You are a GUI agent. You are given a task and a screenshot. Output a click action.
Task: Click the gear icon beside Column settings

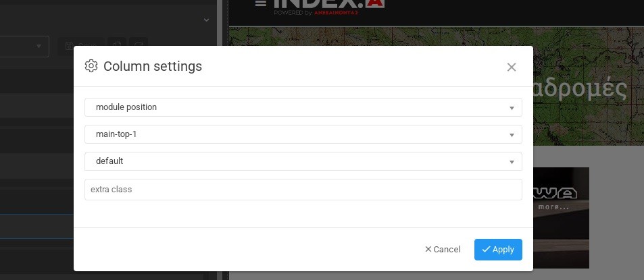(91, 66)
